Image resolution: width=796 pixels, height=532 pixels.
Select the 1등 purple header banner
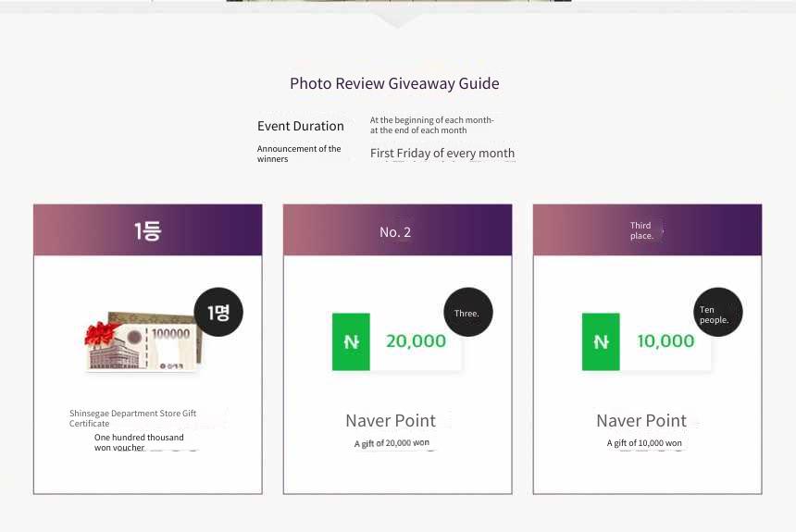click(148, 230)
